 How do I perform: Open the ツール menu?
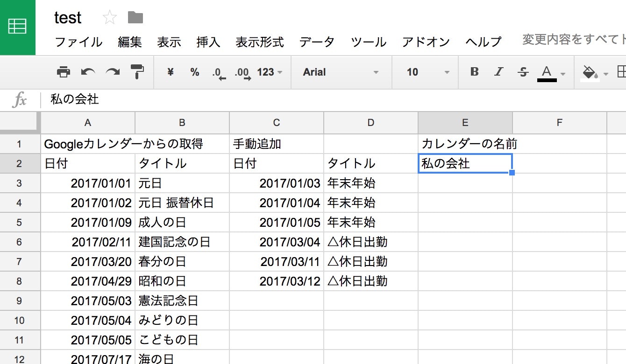point(369,42)
